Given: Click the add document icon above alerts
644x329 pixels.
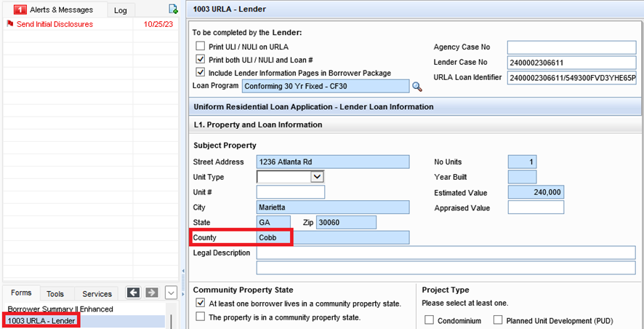Looking at the screenshot, I should (x=173, y=9).
